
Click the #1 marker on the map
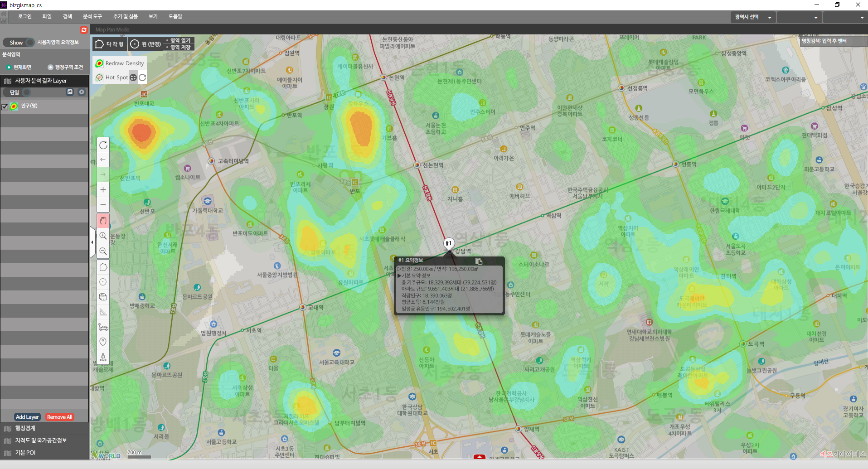click(x=448, y=243)
